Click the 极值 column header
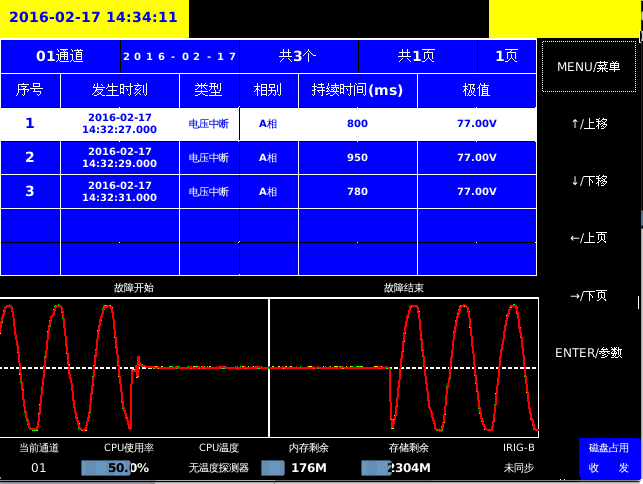643x484 pixels. 476,90
